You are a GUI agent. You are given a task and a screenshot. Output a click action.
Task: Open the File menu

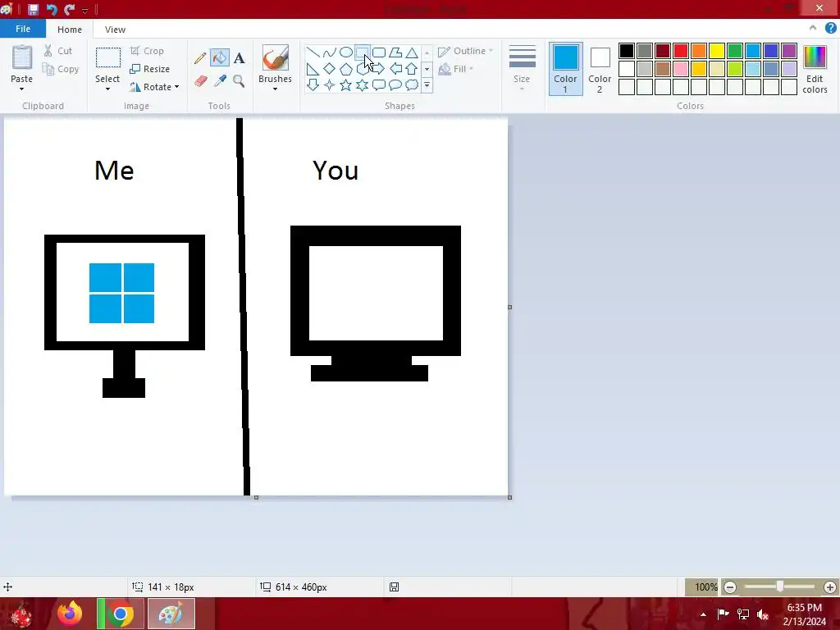22,29
